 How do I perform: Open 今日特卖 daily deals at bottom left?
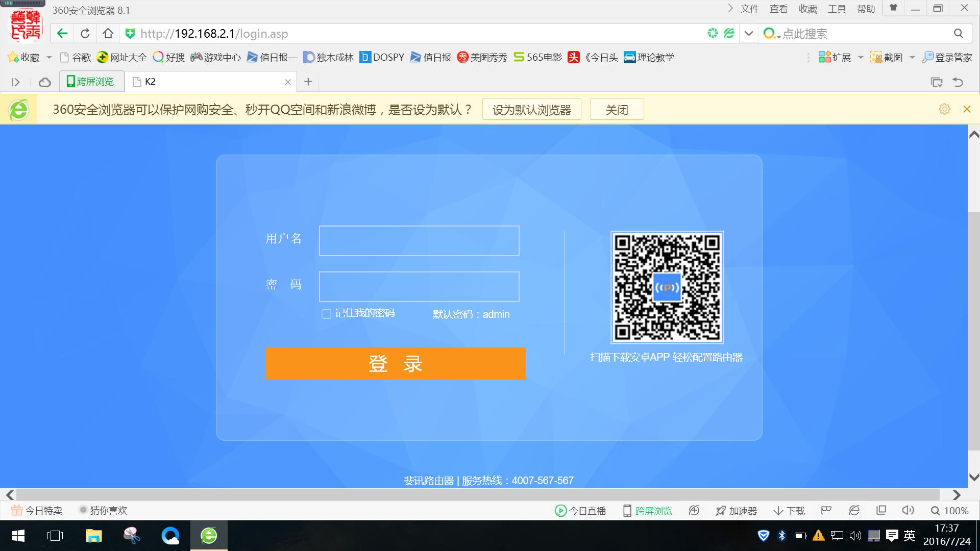click(x=36, y=510)
